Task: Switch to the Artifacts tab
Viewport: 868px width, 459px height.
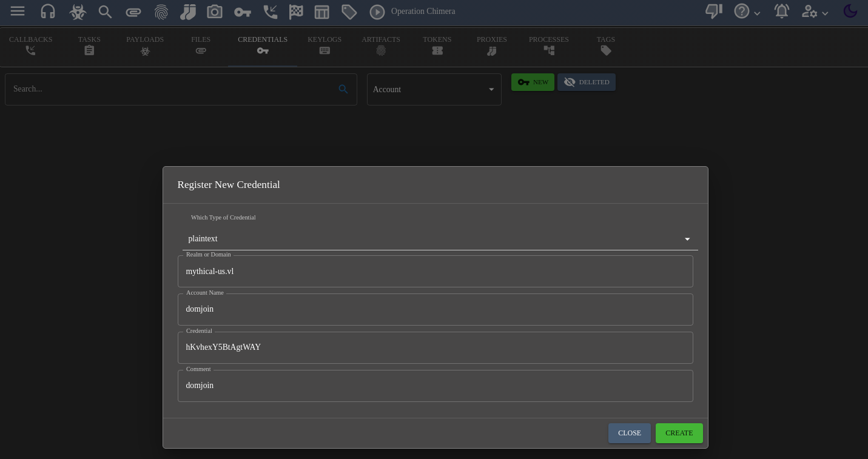Action: click(x=381, y=45)
